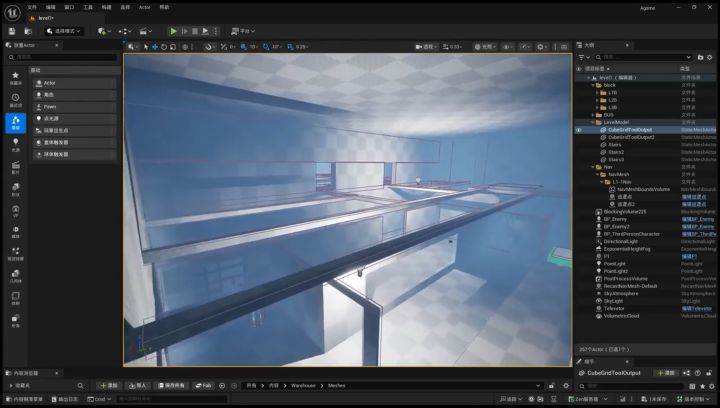Toggle visibility eye of CubeGridToolOutput
720x408 pixels.
(579, 130)
